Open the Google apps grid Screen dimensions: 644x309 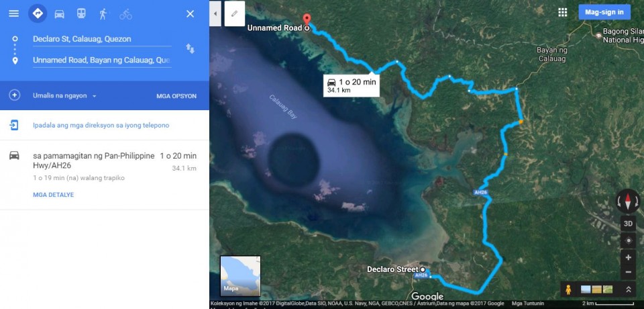(x=563, y=12)
